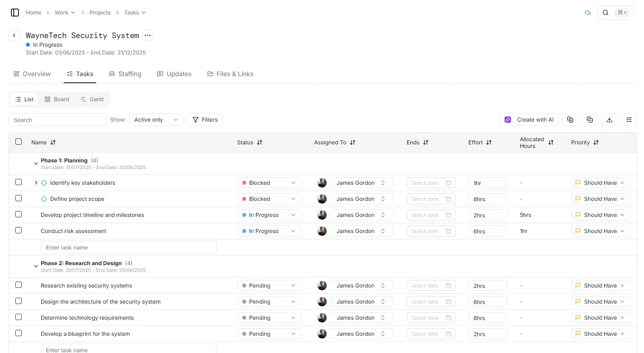Sort by Assigned To column arrows
Screen dimensions: 644x353
click(x=353, y=142)
